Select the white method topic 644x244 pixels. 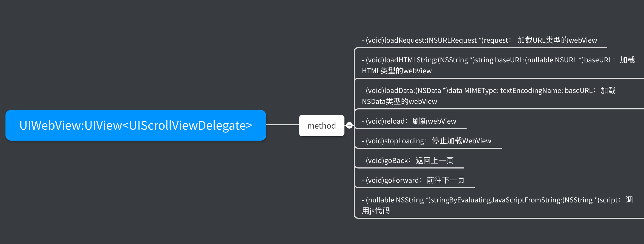tap(322, 126)
